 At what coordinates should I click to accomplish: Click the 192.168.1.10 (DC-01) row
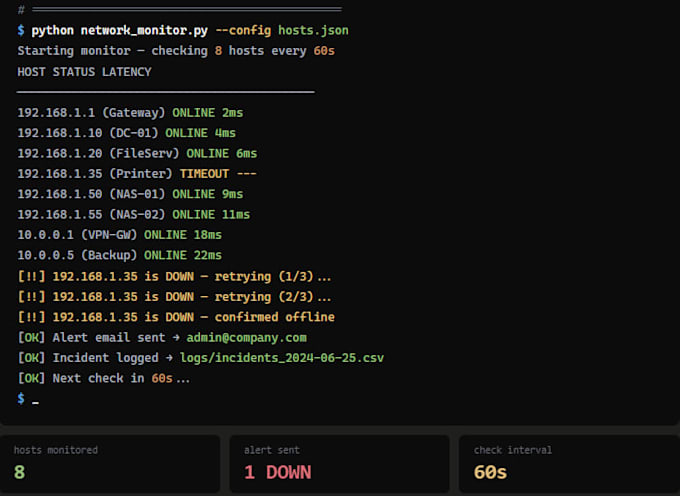[127, 133]
